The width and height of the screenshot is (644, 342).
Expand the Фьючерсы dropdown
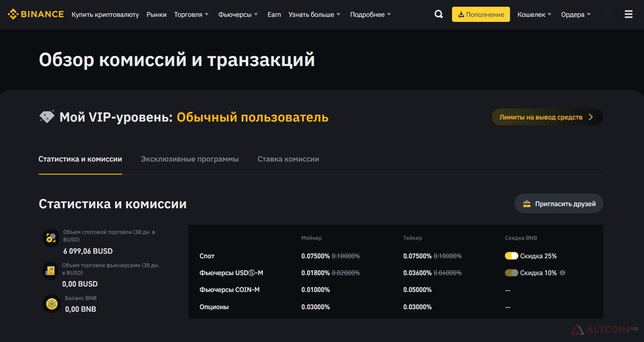[238, 14]
